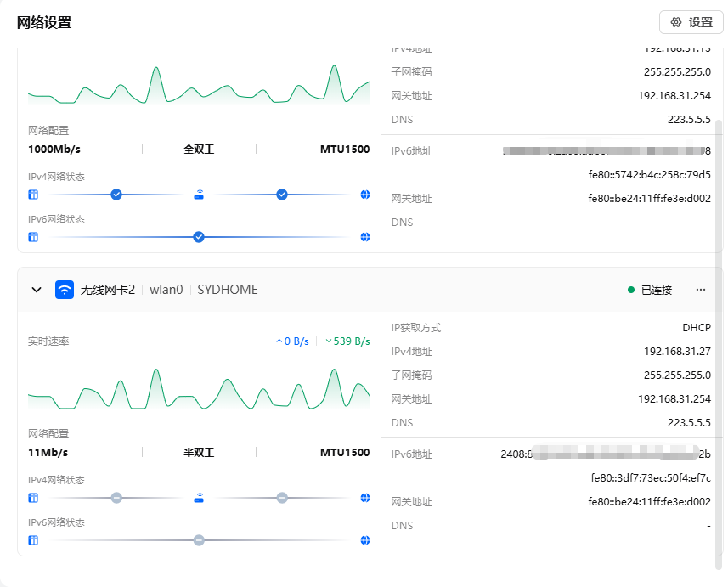The image size is (728, 587).
Task: Click the router icon in the 1000Mb/s card's IPv4 status
Action: (x=199, y=195)
